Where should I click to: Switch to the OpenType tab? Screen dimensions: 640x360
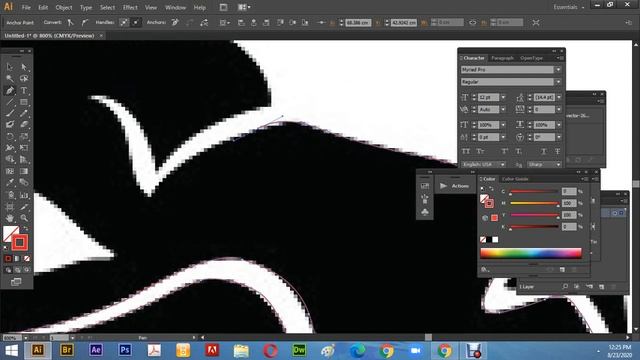(x=531, y=58)
